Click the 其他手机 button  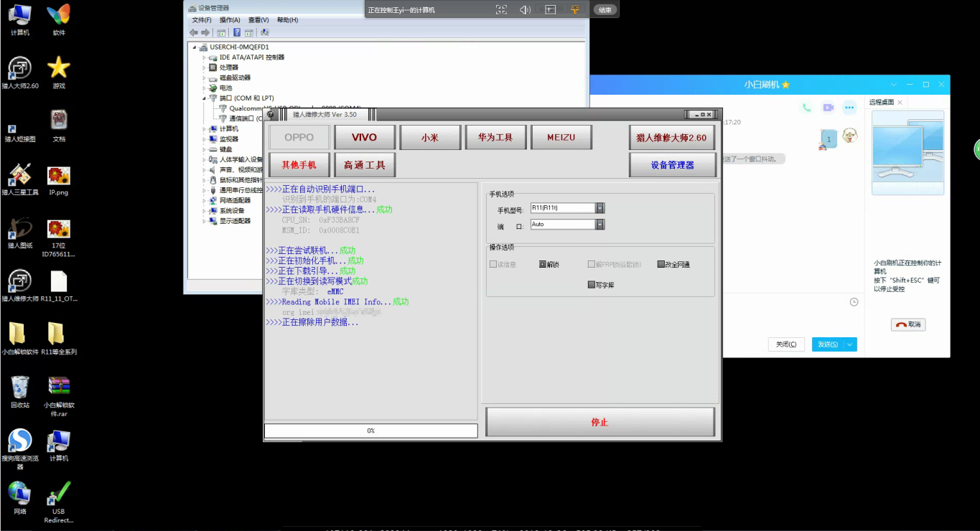click(x=299, y=164)
